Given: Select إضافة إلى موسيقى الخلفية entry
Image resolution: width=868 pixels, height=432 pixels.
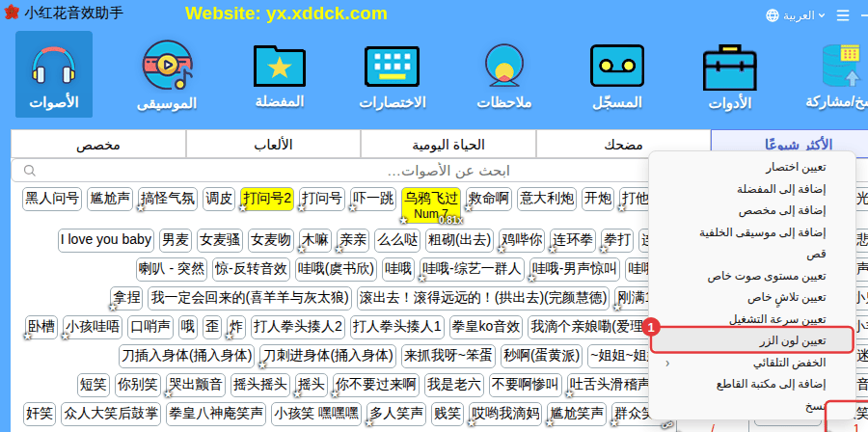Looking at the screenshot, I should [751, 232].
